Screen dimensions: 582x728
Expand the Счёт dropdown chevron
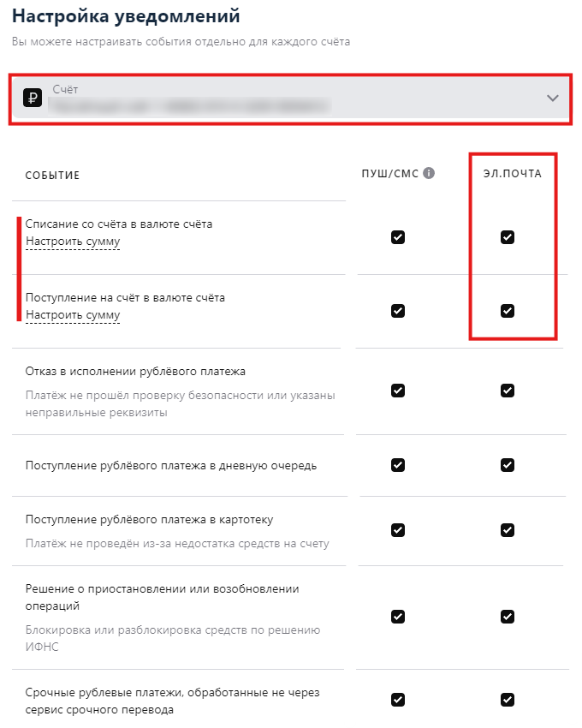[x=552, y=98]
